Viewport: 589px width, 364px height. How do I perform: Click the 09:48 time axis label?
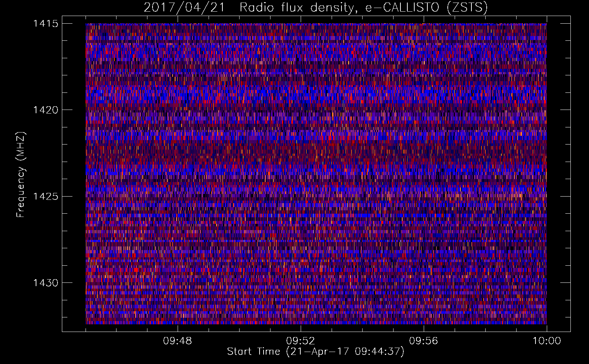(x=178, y=341)
